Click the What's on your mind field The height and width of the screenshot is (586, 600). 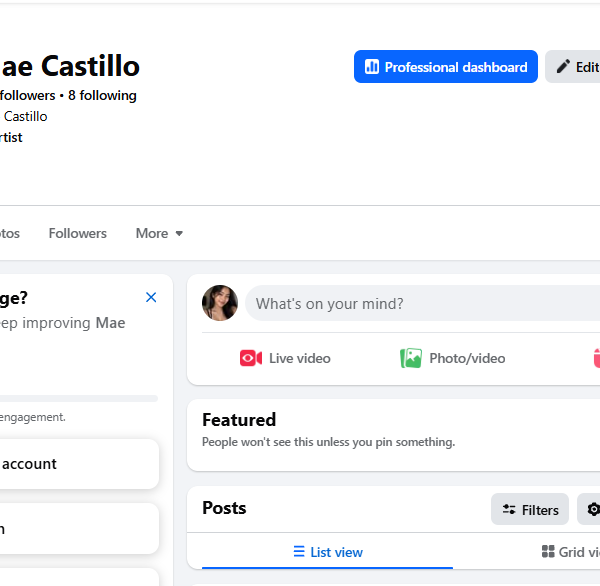422,303
